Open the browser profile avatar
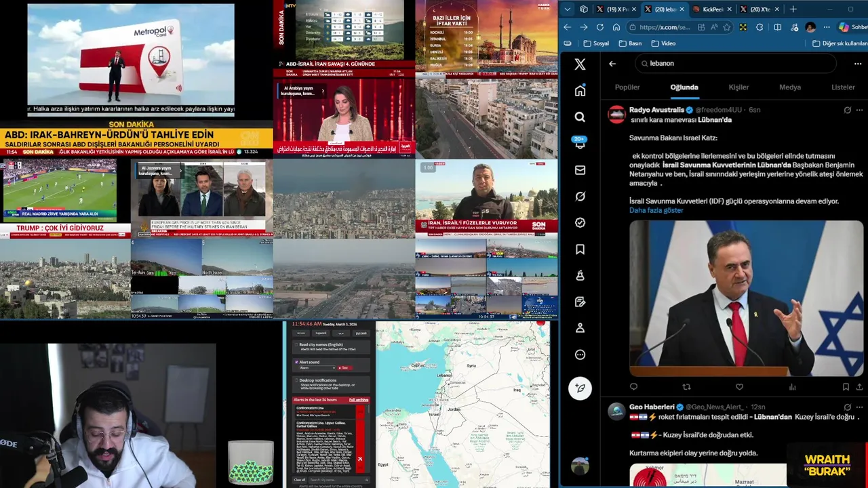The image size is (868, 488). coord(810,27)
